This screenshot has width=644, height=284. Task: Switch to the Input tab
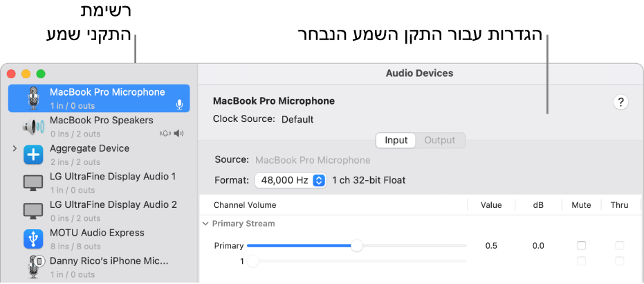[396, 140]
